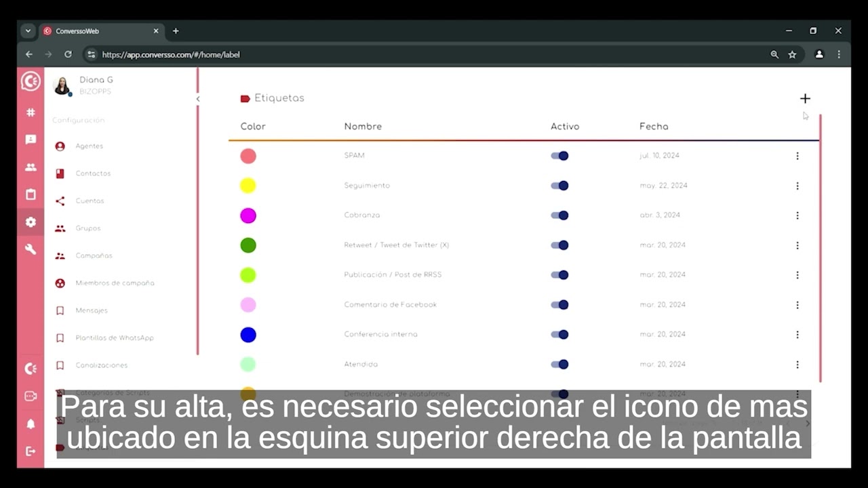
Task: Open options menu for Atendida label
Action: [x=797, y=365]
